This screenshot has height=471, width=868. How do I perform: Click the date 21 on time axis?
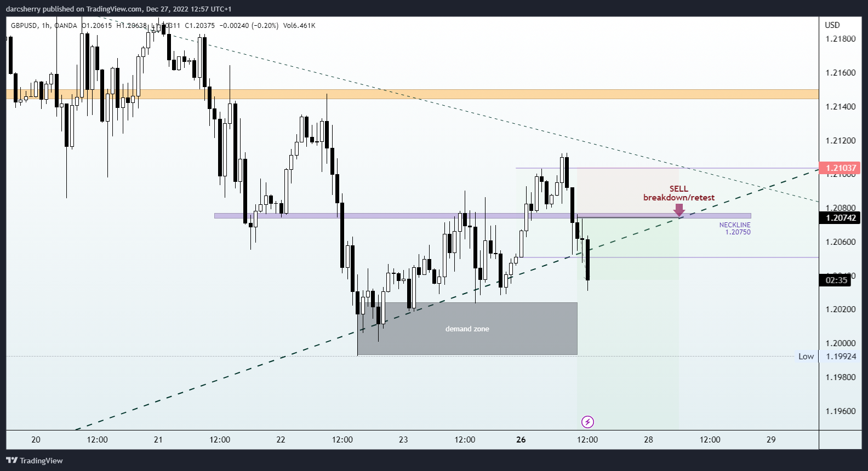tap(158, 440)
